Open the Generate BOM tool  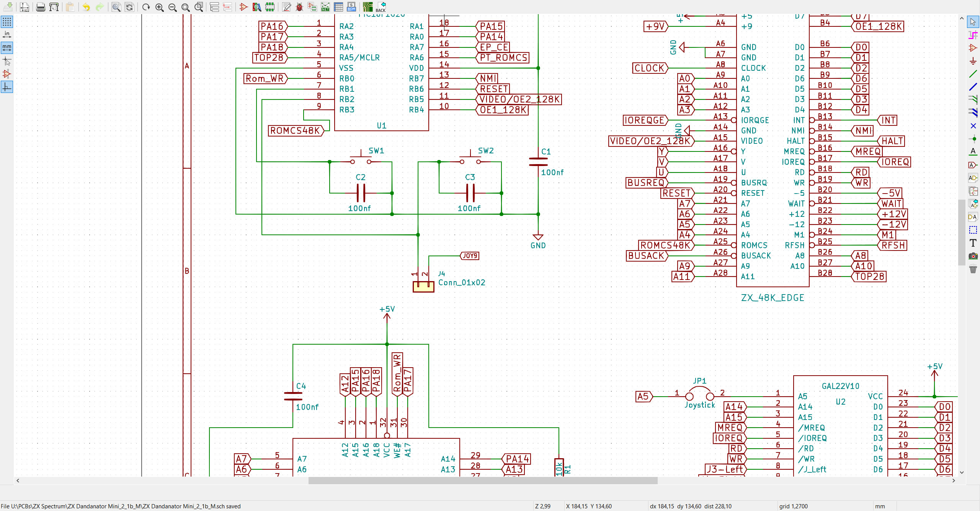click(351, 7)
